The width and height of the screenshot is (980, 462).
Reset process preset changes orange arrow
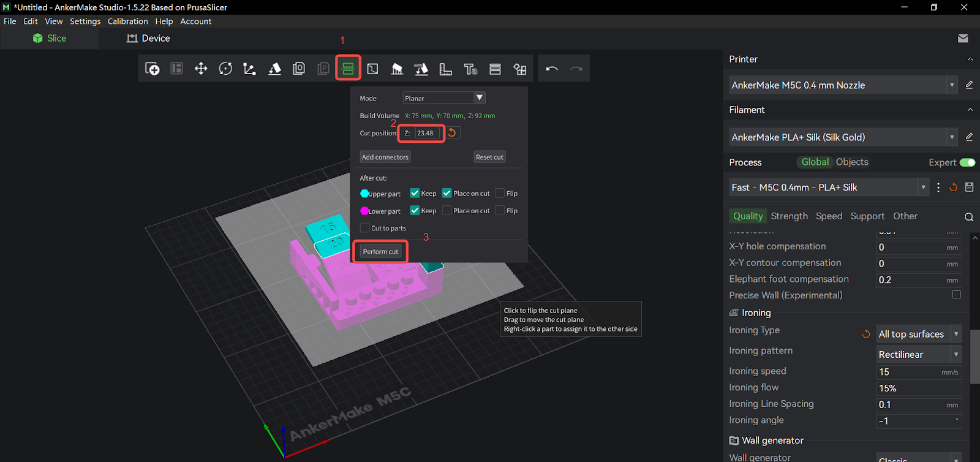(953, 187)
